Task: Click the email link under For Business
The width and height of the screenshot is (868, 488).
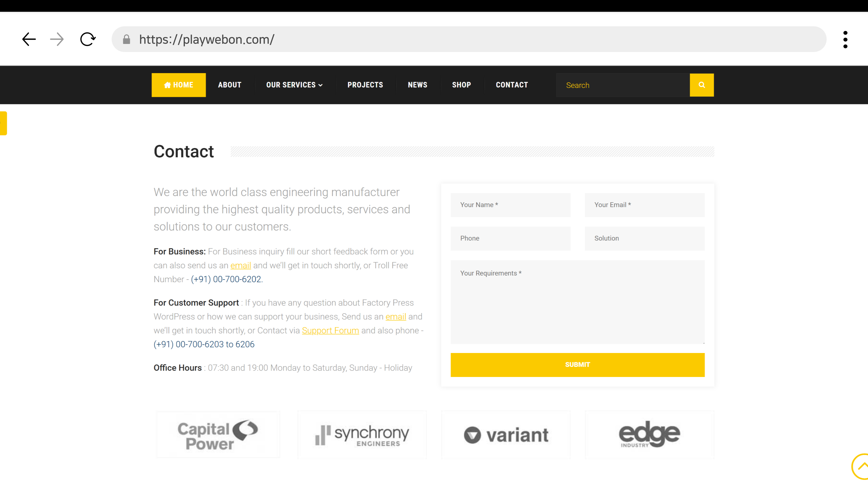Action: [241, 265]
